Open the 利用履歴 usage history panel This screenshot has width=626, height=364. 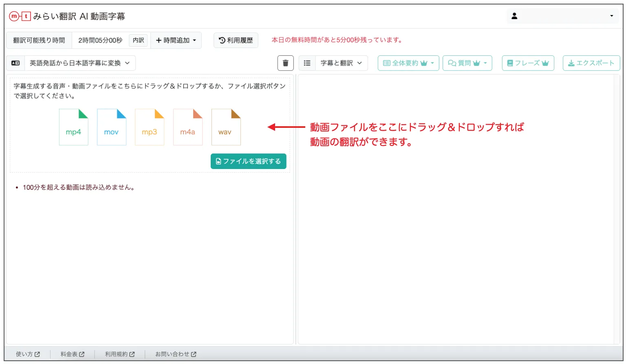coord(236,40)
